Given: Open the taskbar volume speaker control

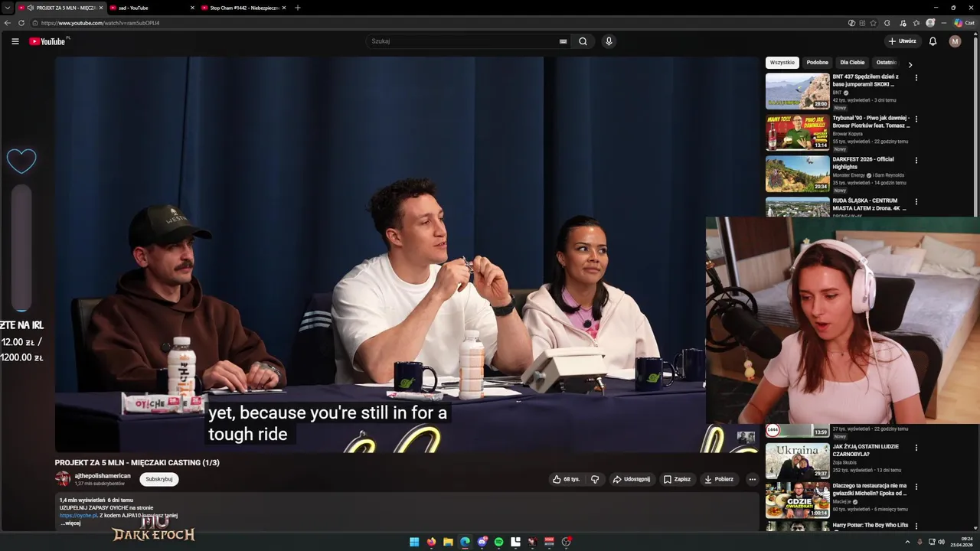Looking at the screenshot, I should click(x=941, y=542).
